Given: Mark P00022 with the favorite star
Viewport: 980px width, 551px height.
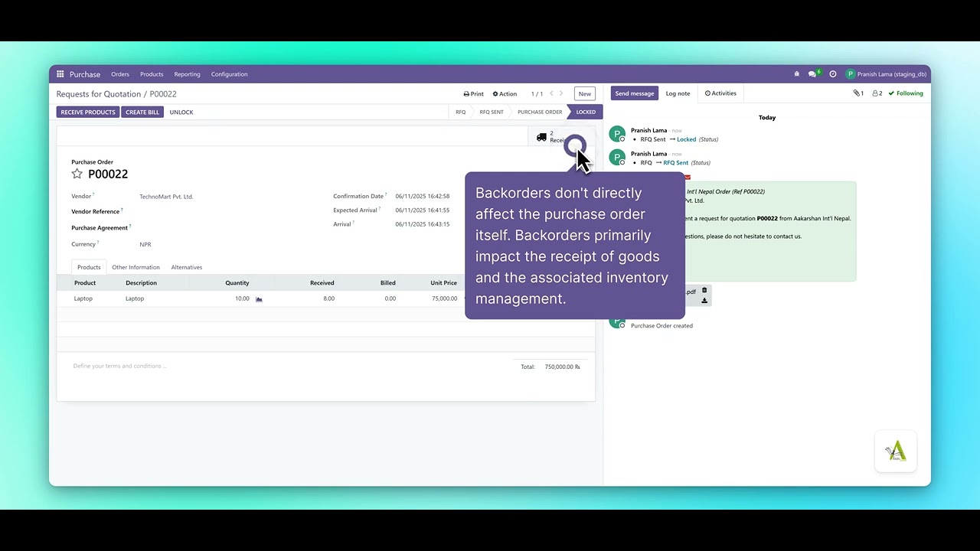Looking at the screenshot, I should point(77,174).
